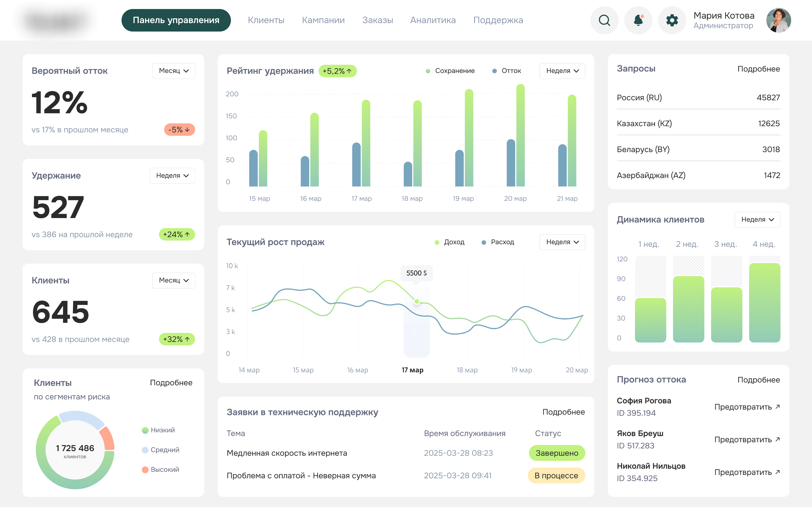Viewport: 812px width, 507px height.
Task: Open settings gear icon
Action: (672, 20)
